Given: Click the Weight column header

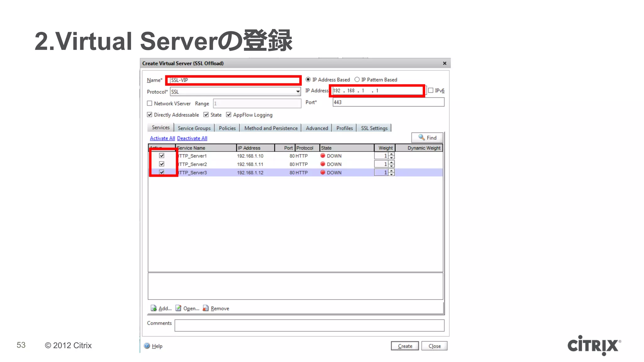Looking at the screenshot, I should tap(385, 148).
